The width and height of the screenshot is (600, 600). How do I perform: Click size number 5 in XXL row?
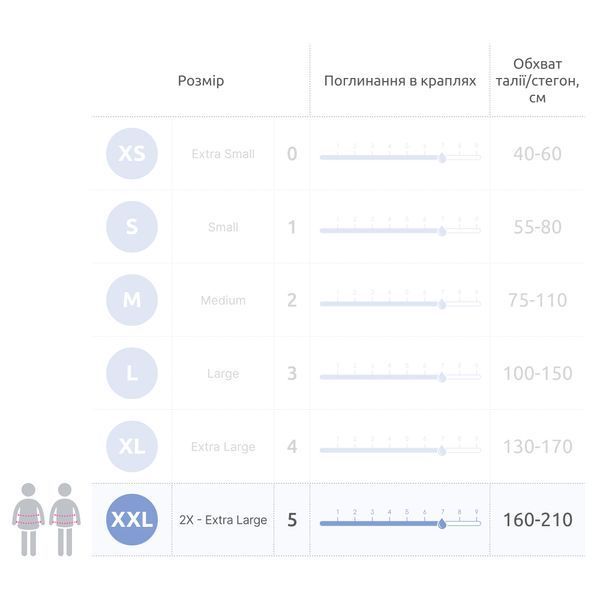pos(292,520)
